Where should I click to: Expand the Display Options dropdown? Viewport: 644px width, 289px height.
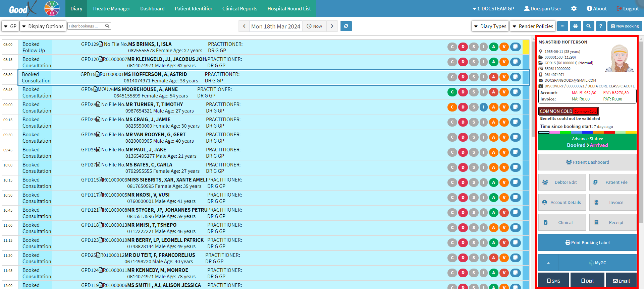click(43, 26)
